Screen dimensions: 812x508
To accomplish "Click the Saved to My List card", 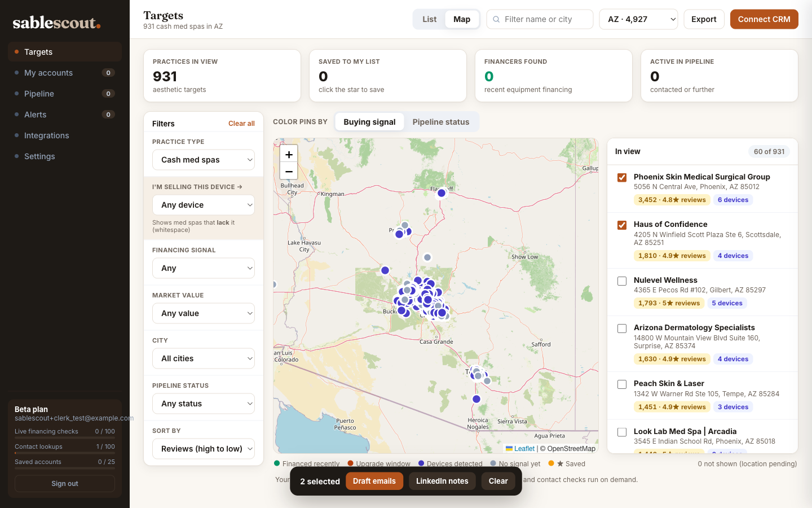I will [x=388, y=76].
